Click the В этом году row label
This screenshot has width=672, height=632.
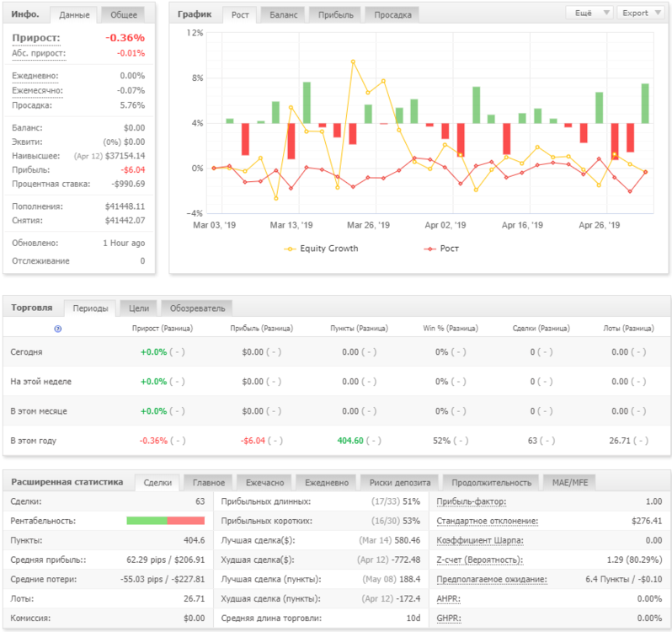34,441
